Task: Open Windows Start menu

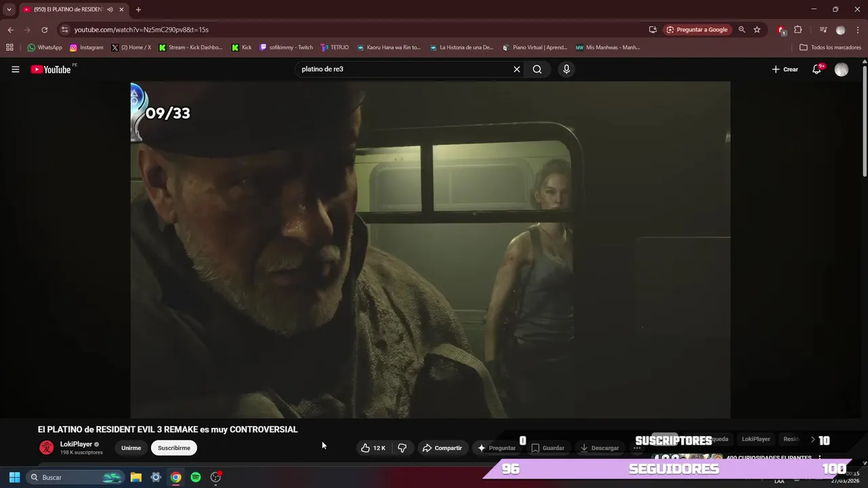Action: pyautogui.click(x=14, y=477)
